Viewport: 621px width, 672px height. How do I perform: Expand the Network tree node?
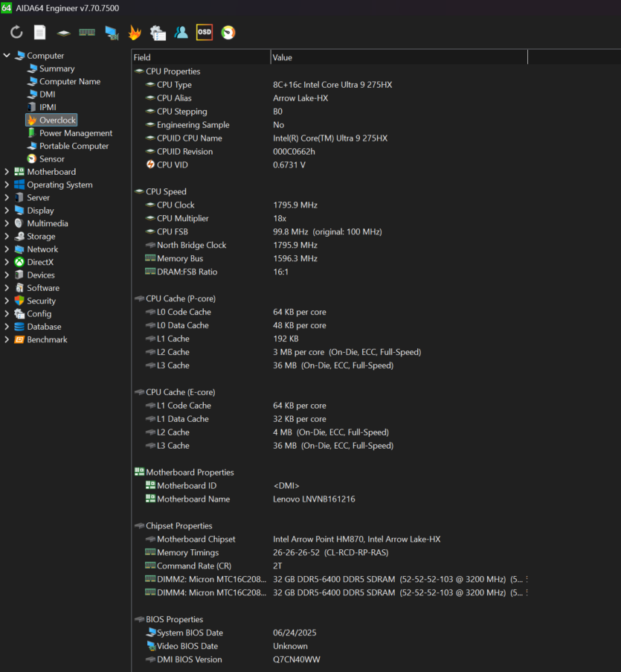[7, 249]
